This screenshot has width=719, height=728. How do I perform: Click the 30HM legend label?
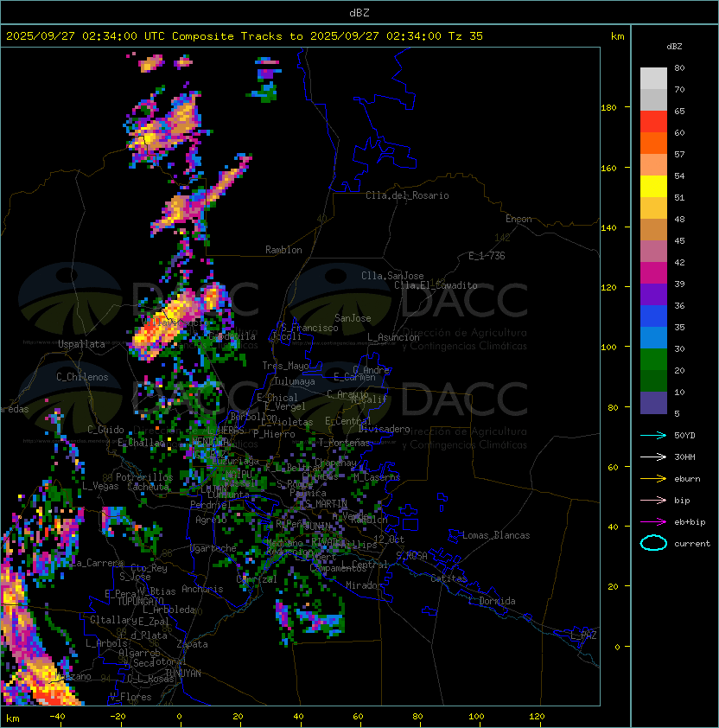point(684,457)
